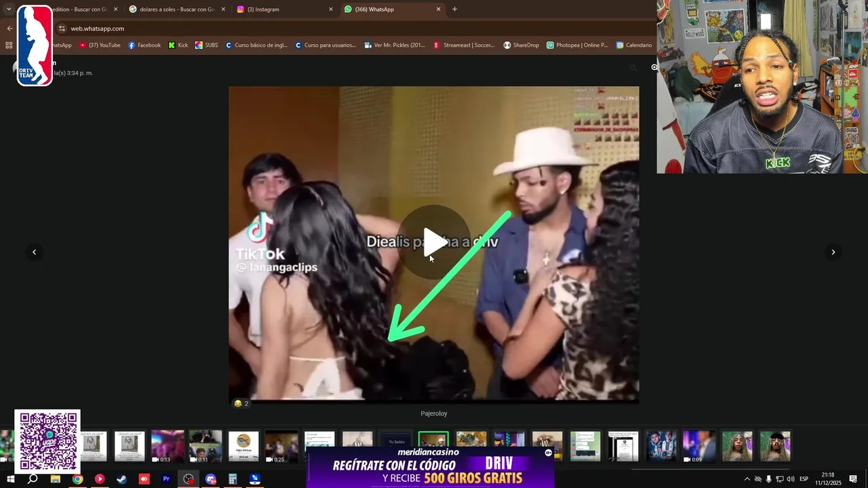Screen dimensions: 868x488
Task: Expand the hidden system tray icons chevron
Action: pos(747,479)
